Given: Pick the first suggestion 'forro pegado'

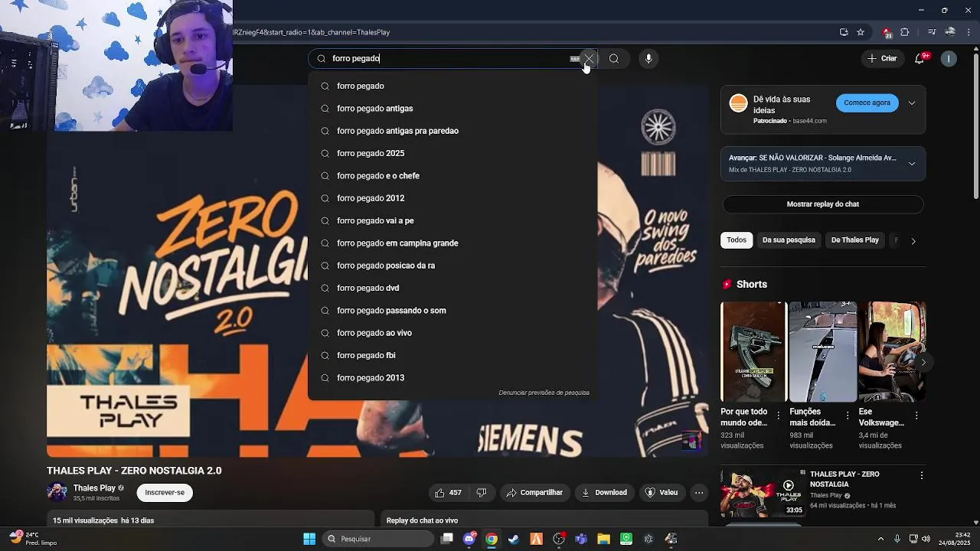Looking at the screenshot, I should click(452, 86).
